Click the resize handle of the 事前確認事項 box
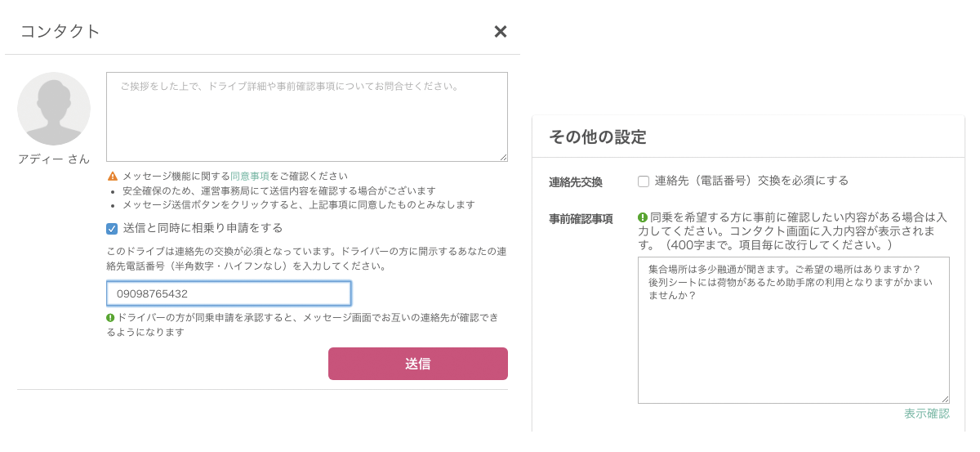980x452 pixels. tap(945, 399)
